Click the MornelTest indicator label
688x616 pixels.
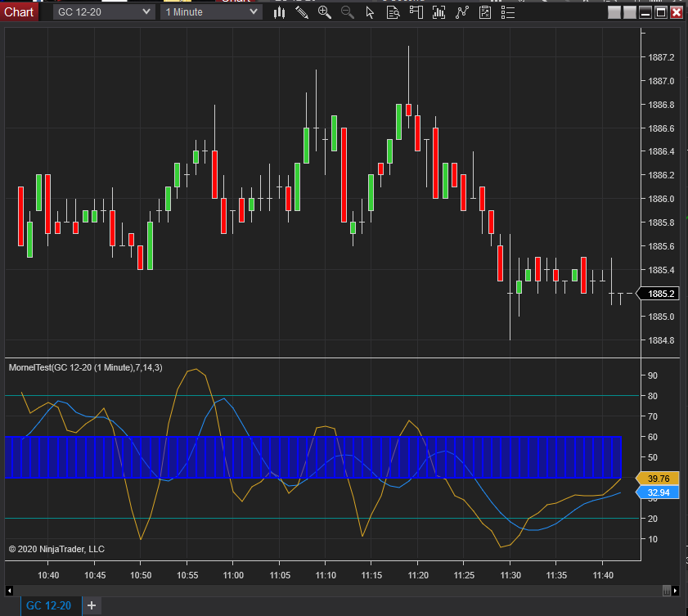coord(86,367)
